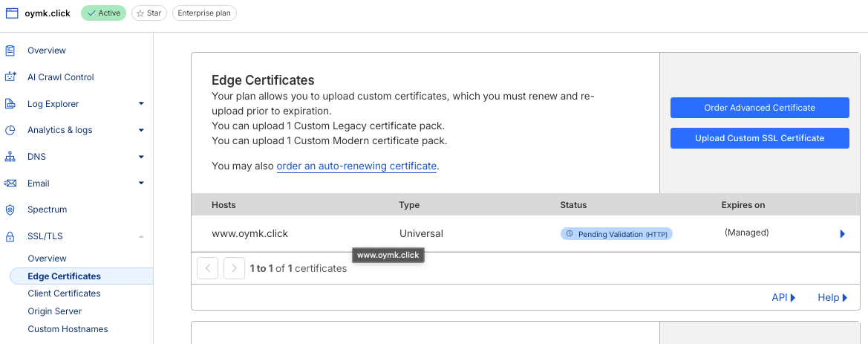Image resolution: width=868 pixels, height=344 pixels.
Task: Follow the order an auto-renewing certificate link
Action: [356, 166]
